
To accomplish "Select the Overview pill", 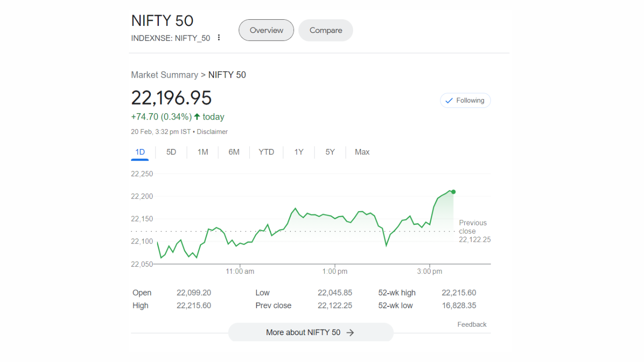I will click(266, 30).
